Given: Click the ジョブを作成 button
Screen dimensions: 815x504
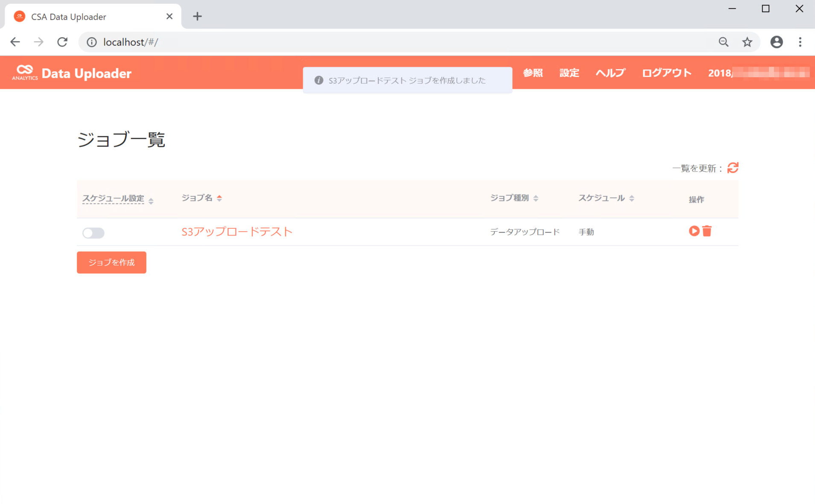Looking at the screenshot, I should [x=111, y=262].
